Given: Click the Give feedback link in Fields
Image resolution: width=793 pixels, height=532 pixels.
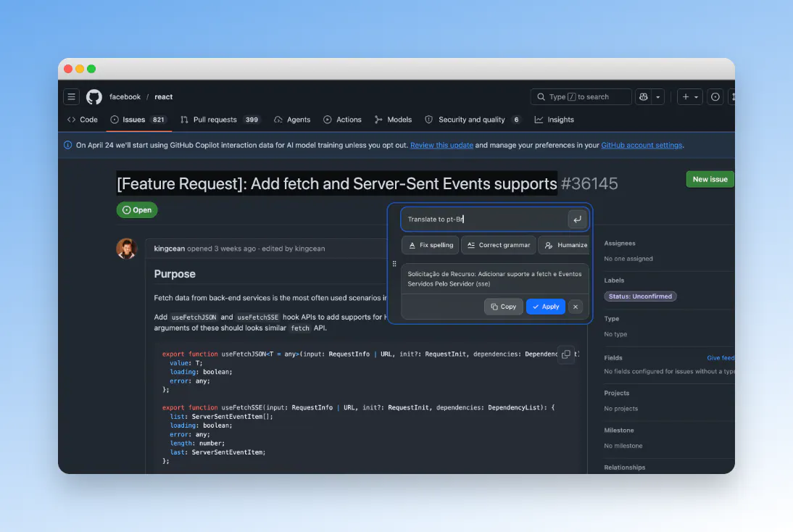Looking at the screenshot, I should [721, 357].
